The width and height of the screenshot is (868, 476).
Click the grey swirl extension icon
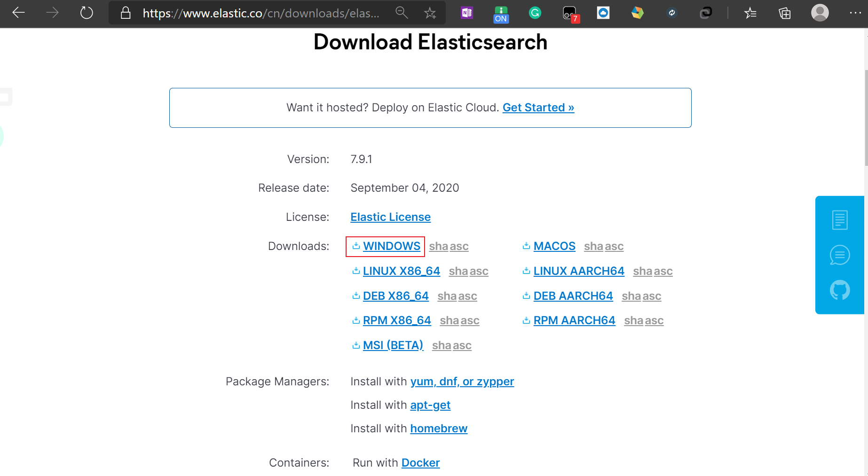(706, 13)
